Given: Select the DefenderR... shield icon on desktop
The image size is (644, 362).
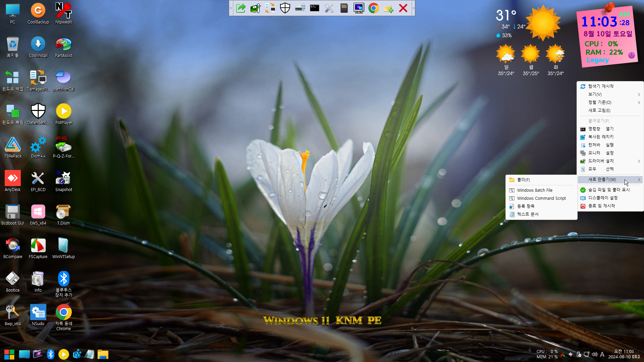Looking at the screenshot, I should [38, 114].
